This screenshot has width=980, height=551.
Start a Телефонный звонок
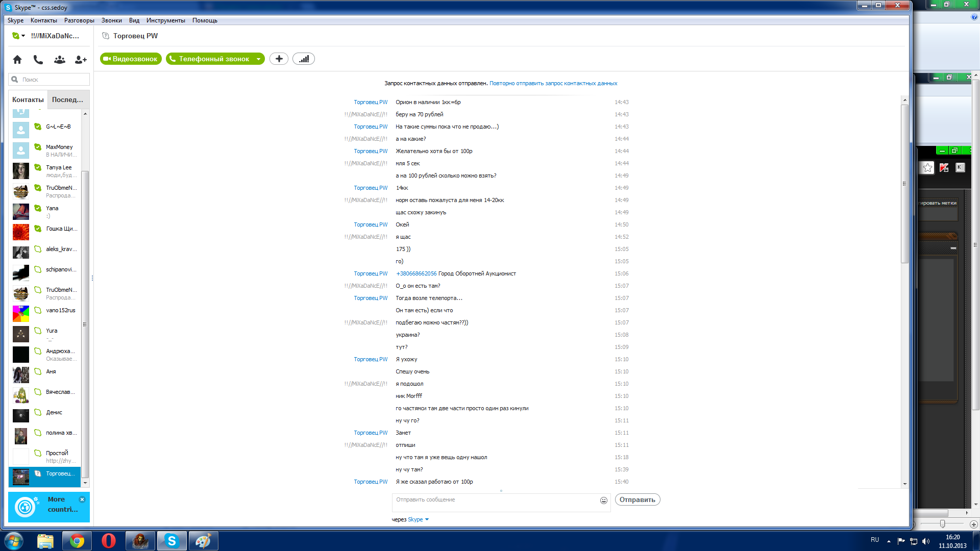pos(210,59)
